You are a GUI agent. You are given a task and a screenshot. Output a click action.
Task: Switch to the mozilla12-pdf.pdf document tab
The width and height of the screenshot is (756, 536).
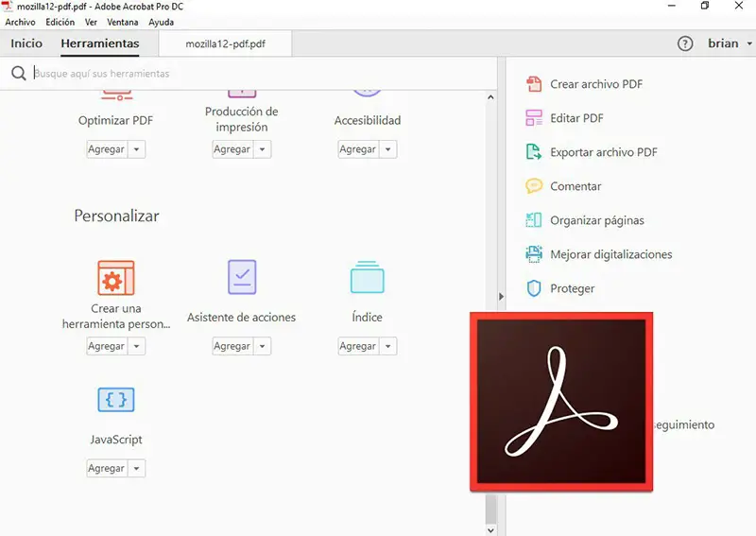click(225, 43)
